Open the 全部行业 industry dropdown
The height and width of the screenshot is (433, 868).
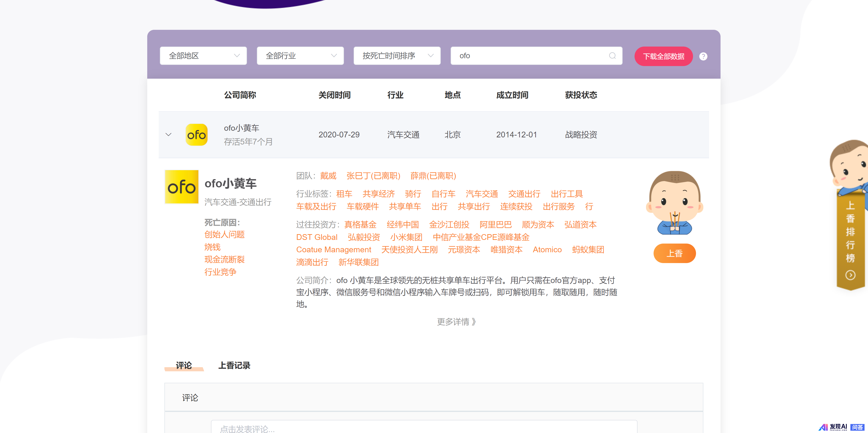pos(300,56)
